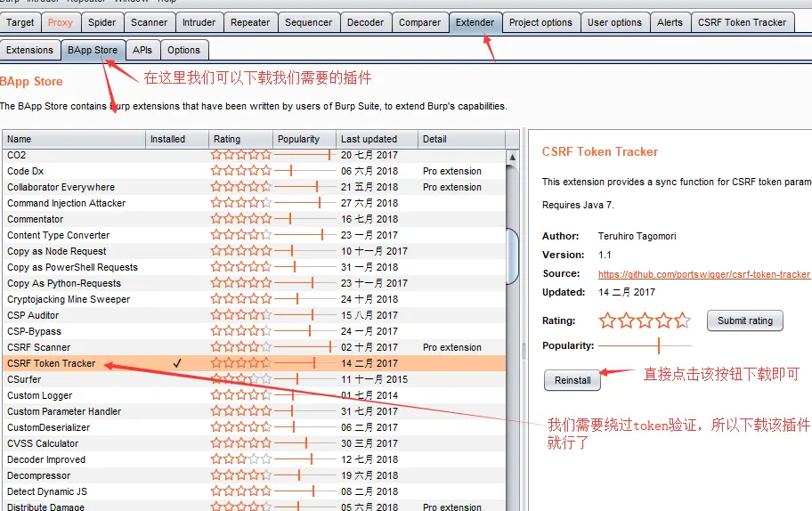Switch to the Alerts tab

click(670, 23)
